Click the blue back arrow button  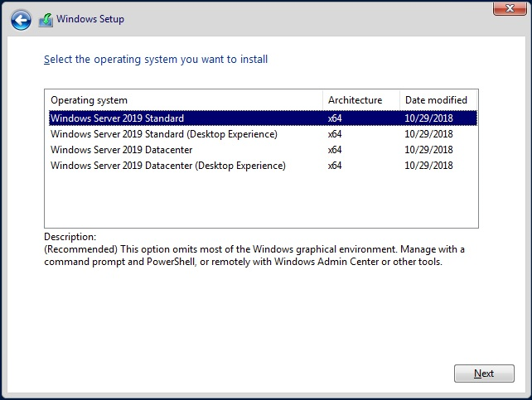pos(22,20)
